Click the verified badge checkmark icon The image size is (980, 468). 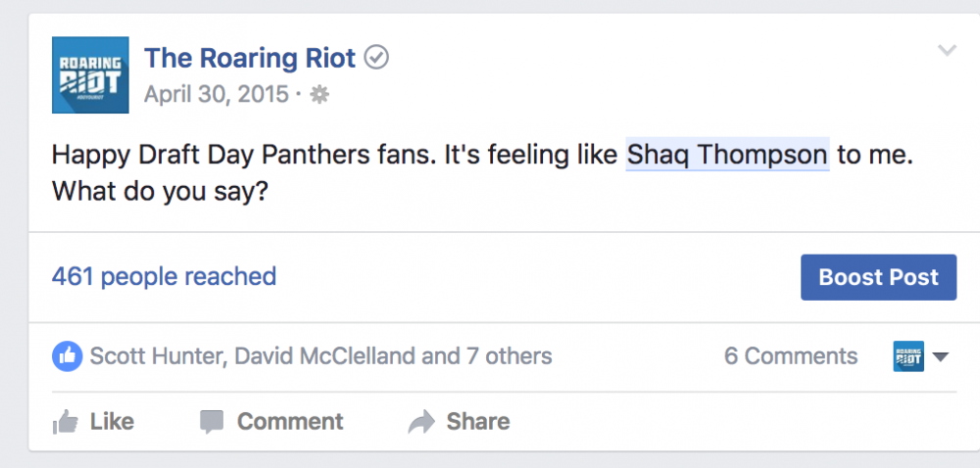[x=376, y=59]
